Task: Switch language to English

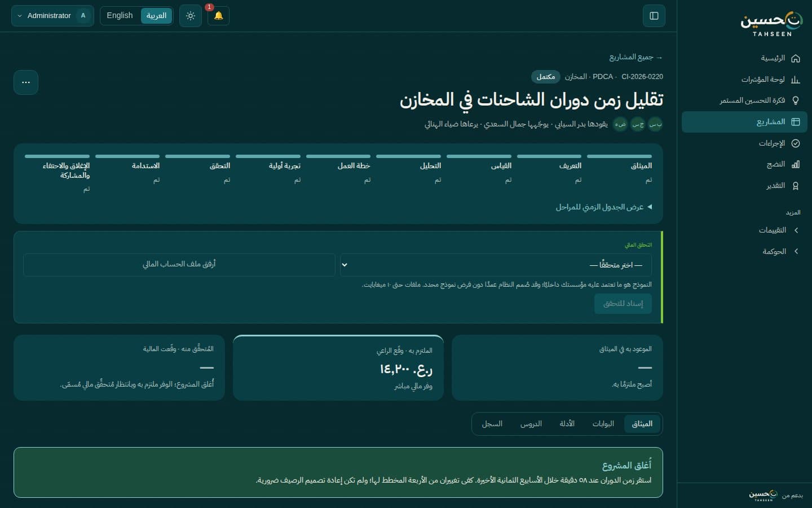Action: point(120,16)
